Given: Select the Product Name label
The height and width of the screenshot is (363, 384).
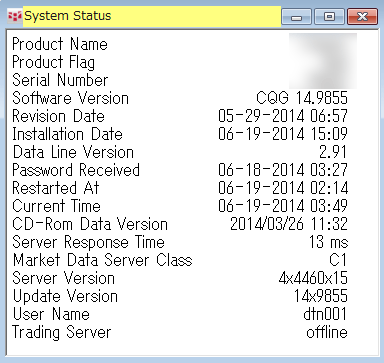Looking at the screenshot, I should pyautogui.click(x=60, y=44).
